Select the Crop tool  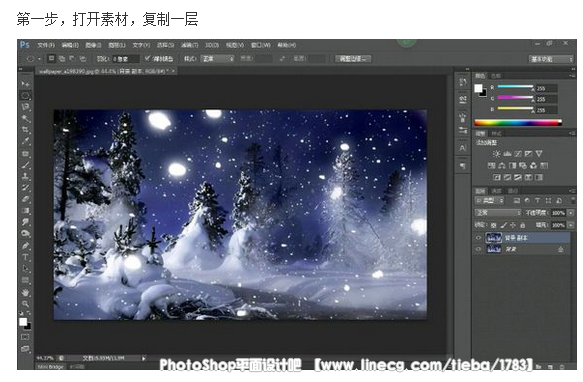[25, 130]
